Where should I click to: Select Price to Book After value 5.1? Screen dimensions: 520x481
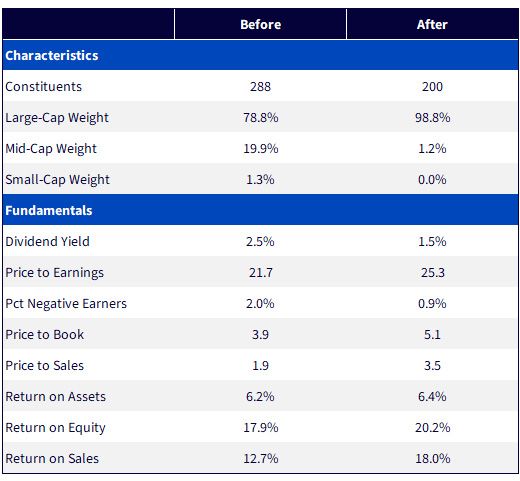tap(432, 334)
